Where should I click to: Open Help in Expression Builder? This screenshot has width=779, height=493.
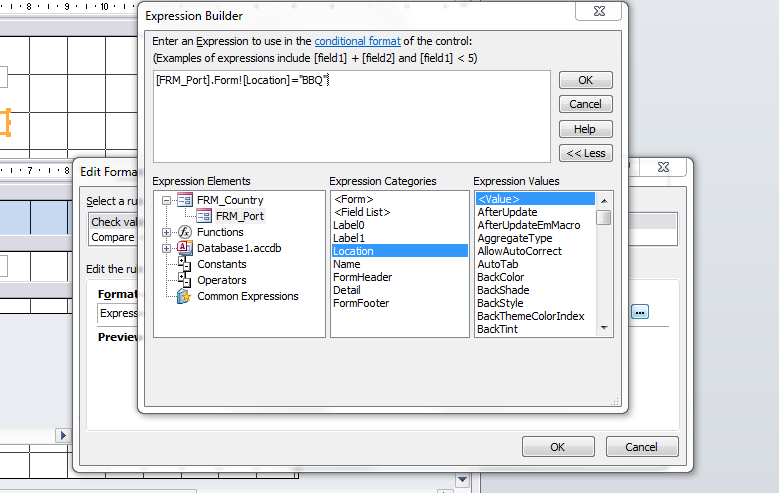pyautogui.click(x=586, y=129)
